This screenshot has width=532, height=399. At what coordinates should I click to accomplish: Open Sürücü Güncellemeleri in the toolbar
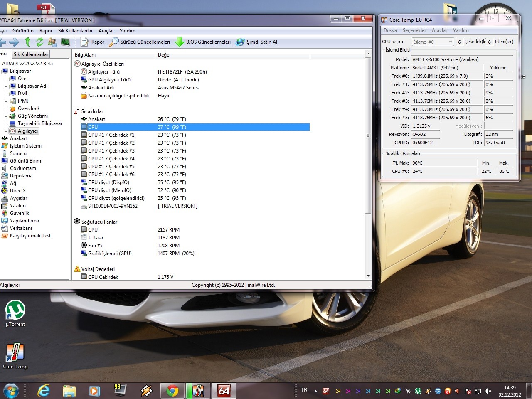140,42
